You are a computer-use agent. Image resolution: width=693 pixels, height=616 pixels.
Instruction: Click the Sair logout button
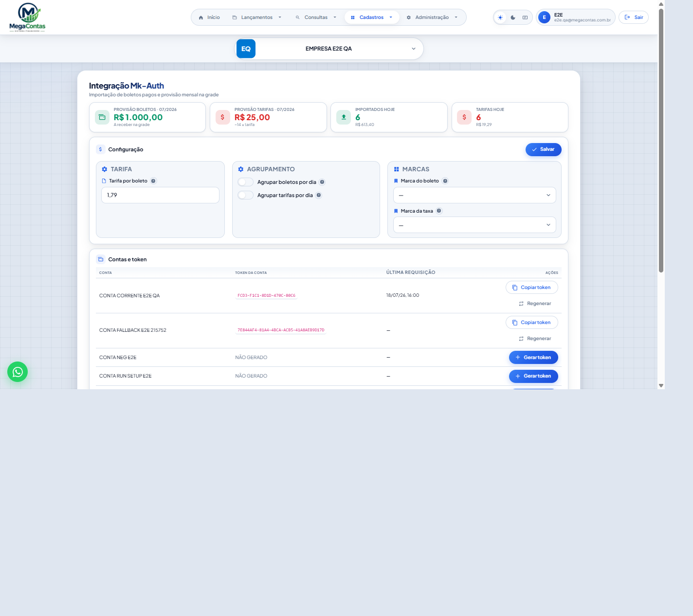634,18
